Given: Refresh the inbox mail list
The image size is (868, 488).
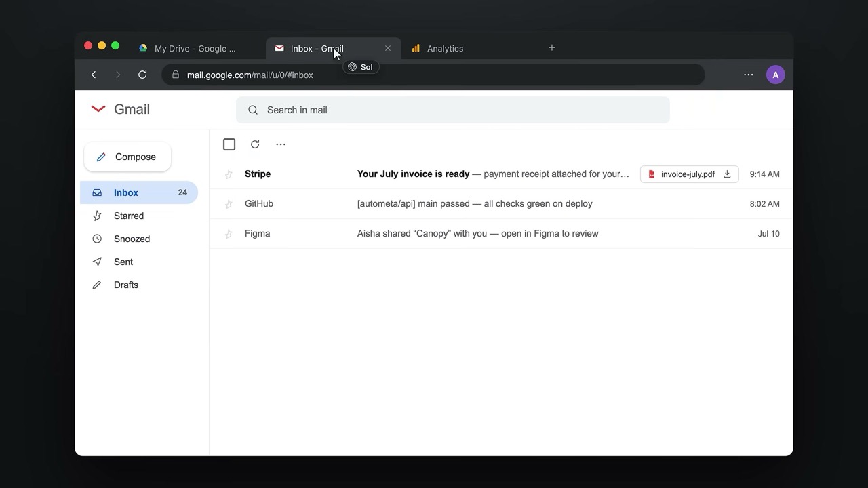Looking at the screenshot, I should coord(255,144).
